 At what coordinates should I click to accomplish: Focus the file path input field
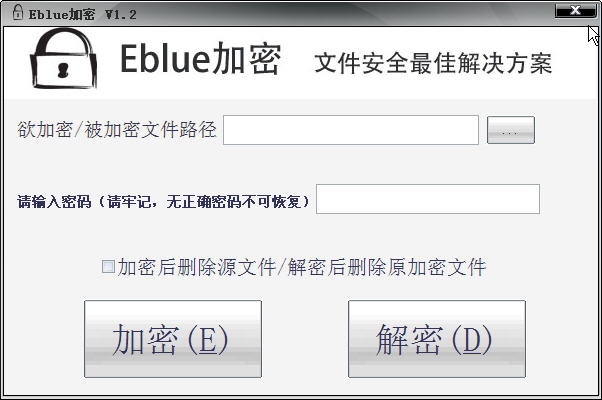[351, 130]
